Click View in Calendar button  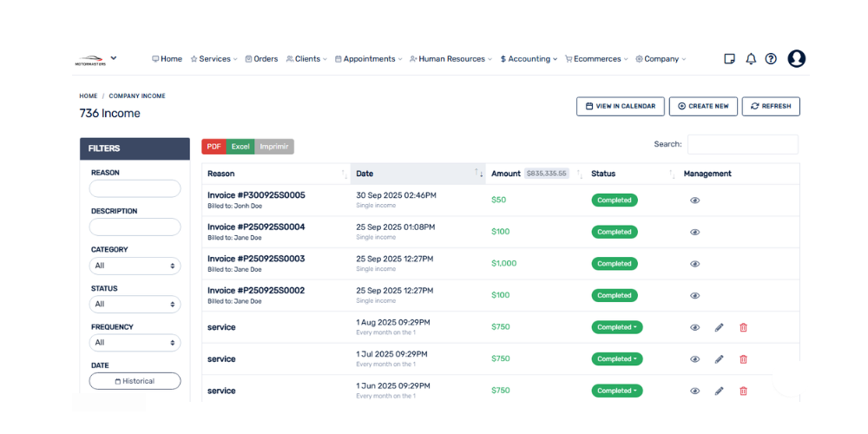[621, 106]
